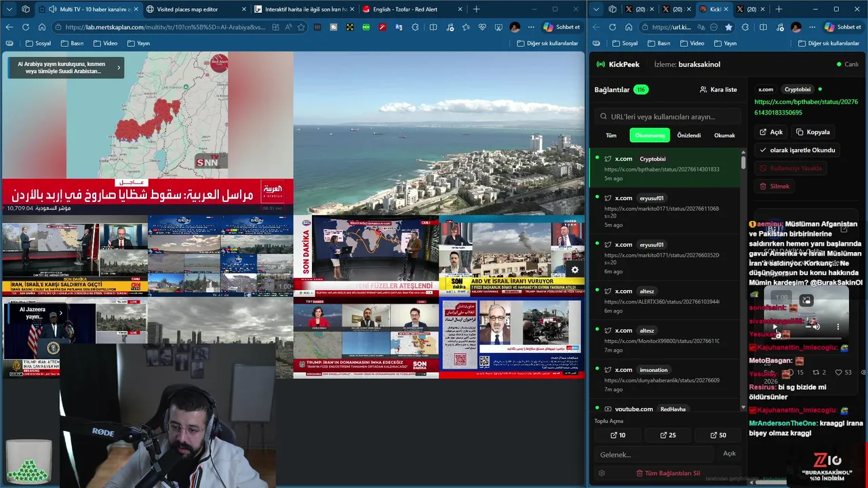Open right browser Settings and more menu

pos(813,27)
